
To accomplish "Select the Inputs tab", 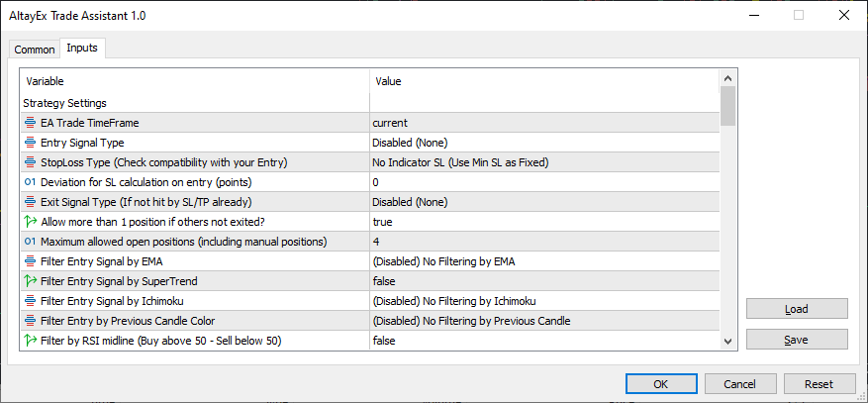I will (82, 49).
